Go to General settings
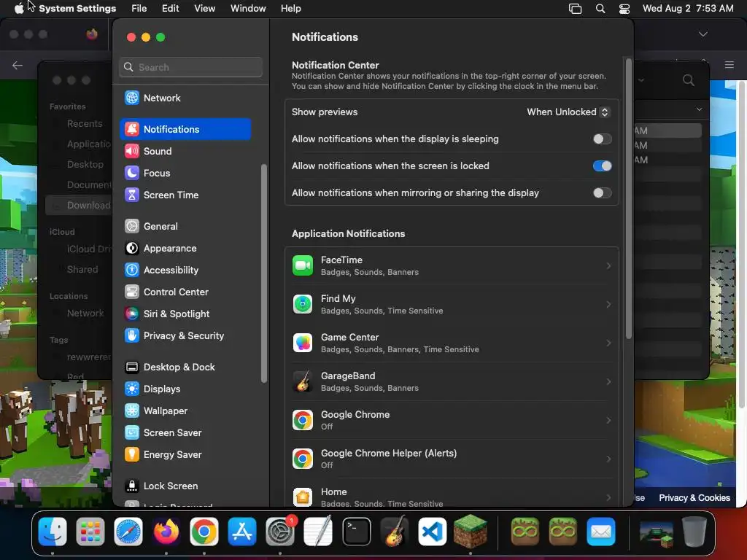The image size is (747, 560). point(185,226)
